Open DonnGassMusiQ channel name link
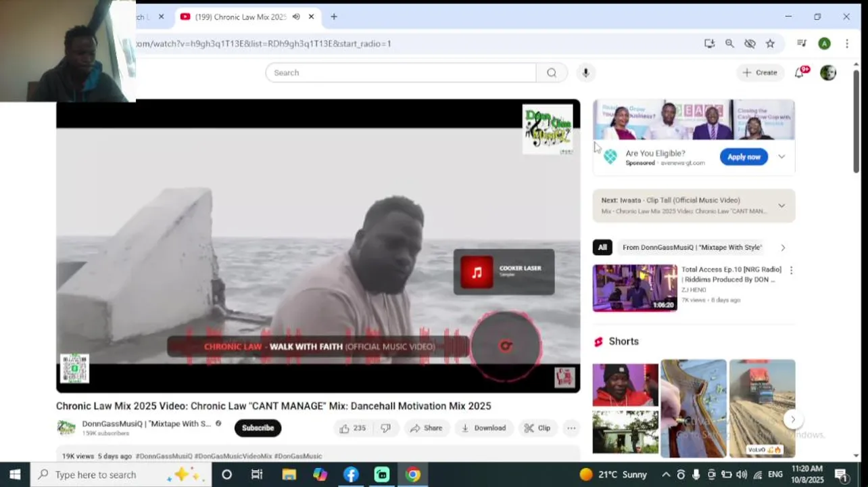868x487 pixels. (146, 423)
